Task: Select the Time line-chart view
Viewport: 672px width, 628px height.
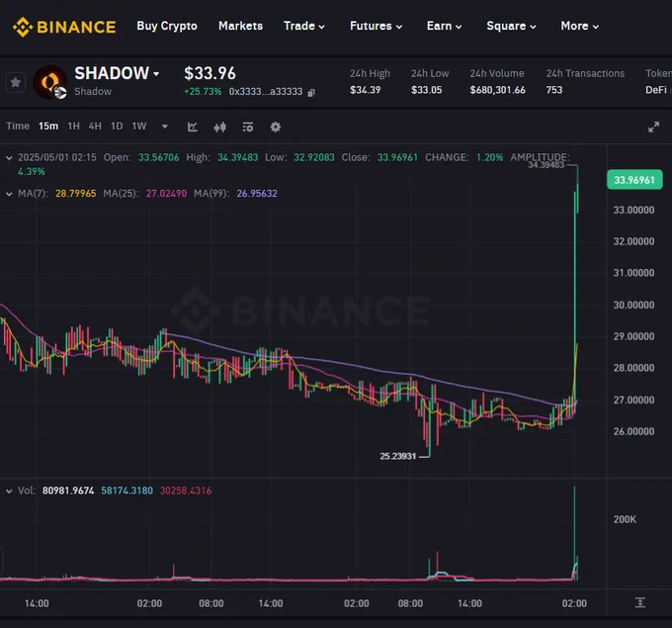Action: (x=18, y=127)
